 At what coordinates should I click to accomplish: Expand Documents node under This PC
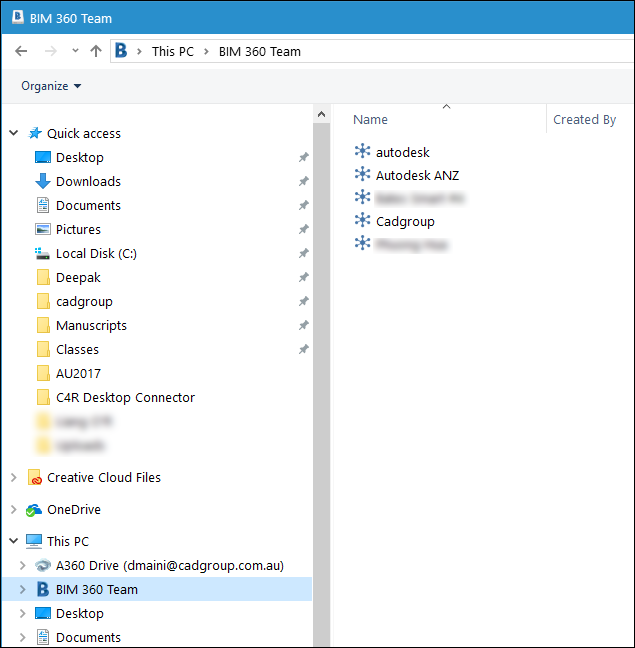(23, 637)
